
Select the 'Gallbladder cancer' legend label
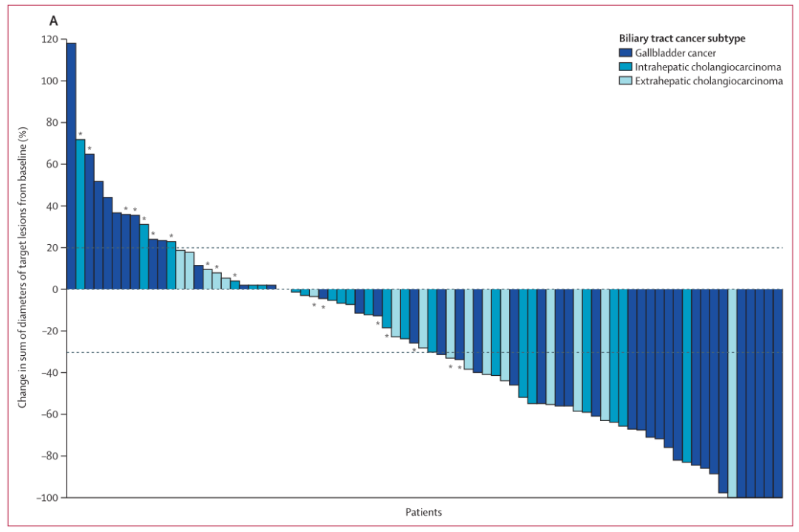coord(675,53)
